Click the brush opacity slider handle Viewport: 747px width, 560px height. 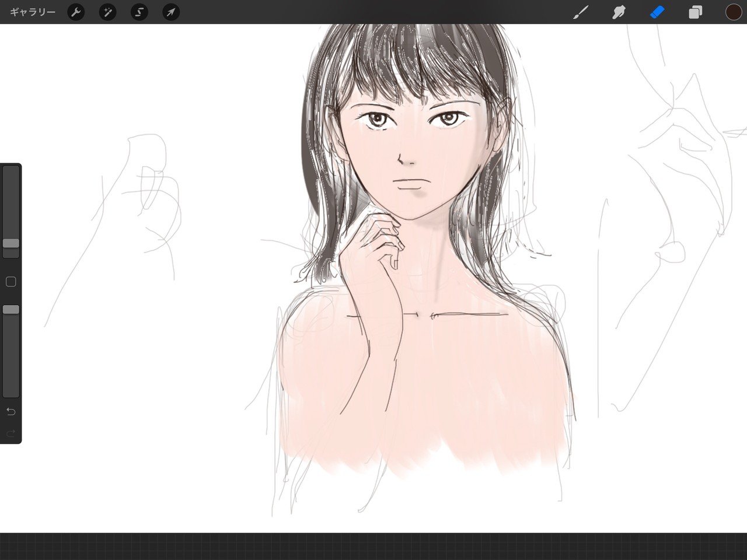click(11, 309)
